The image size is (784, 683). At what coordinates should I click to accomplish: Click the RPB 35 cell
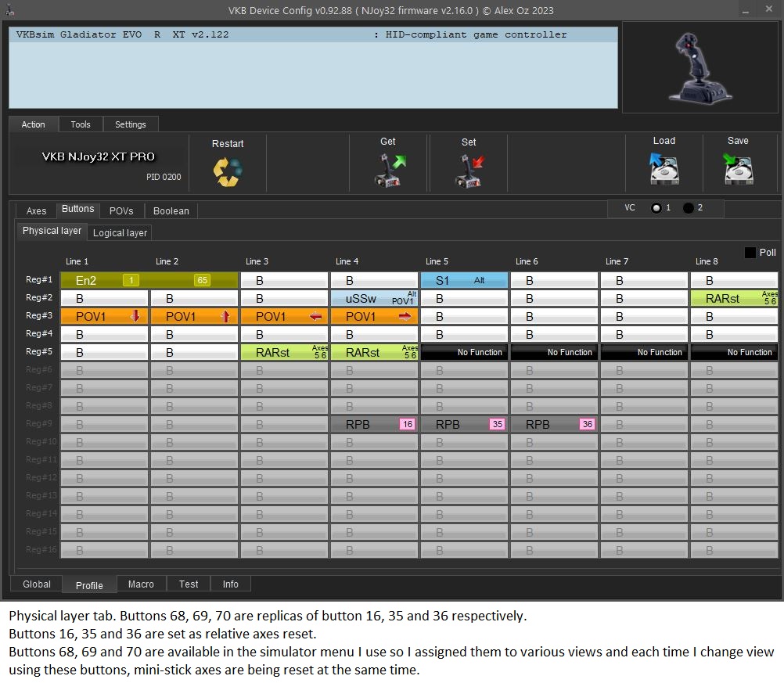coord(464,425)
